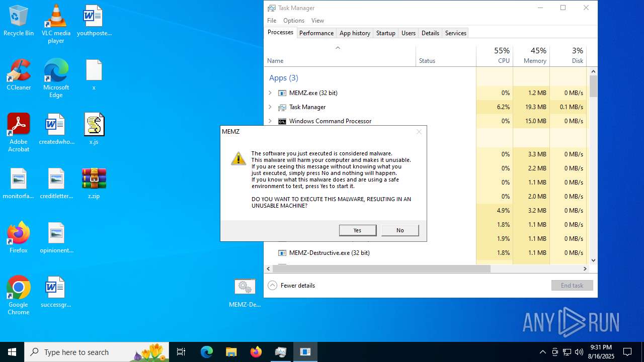Click Yes in the MEMZ warning dialog
The width and height of the screenshot is (644, 362).
click(358, 230)
